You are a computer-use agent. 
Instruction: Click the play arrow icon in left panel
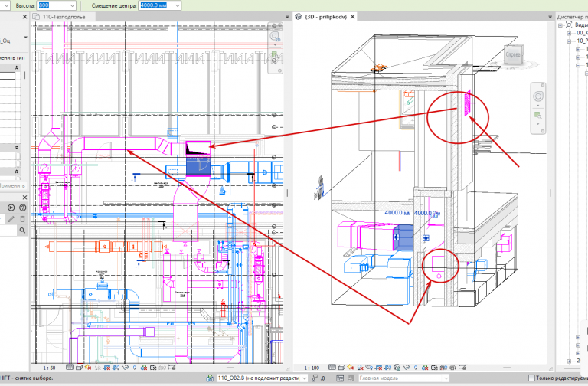[11, 208]
